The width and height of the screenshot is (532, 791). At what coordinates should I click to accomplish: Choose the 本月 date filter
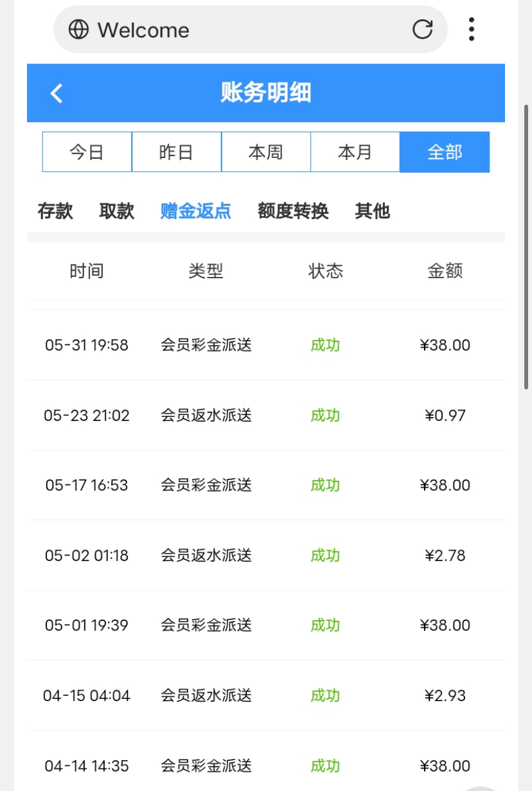coord(355,152)
